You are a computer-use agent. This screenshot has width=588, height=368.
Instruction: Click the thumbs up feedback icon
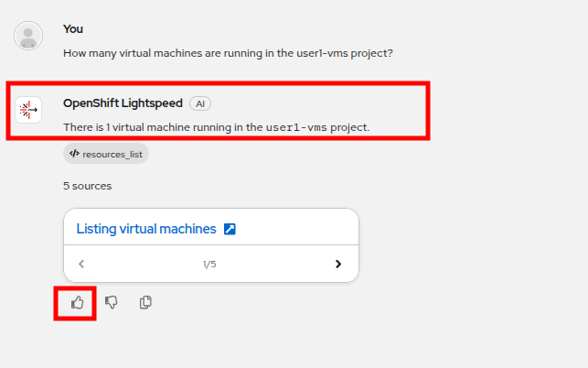coord(78,302)
